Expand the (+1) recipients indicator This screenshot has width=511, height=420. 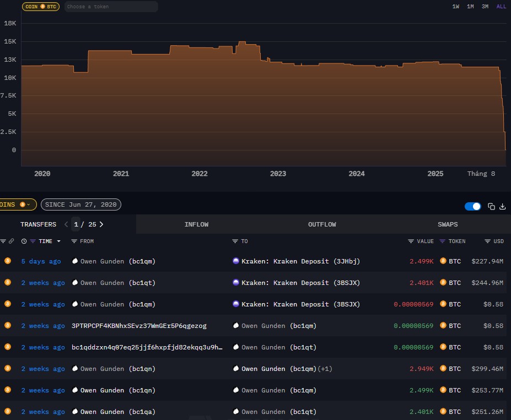pos(325,369)
